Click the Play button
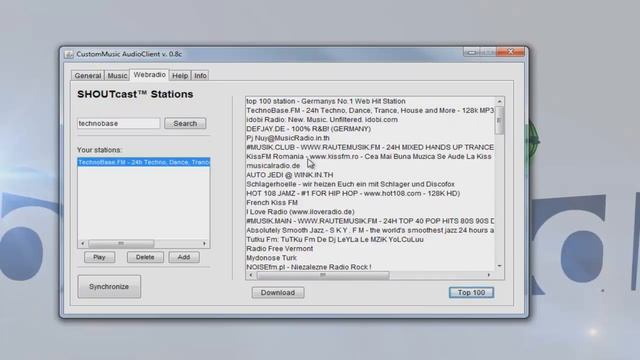Screen dimensions: 640x360 coord(99,257)
